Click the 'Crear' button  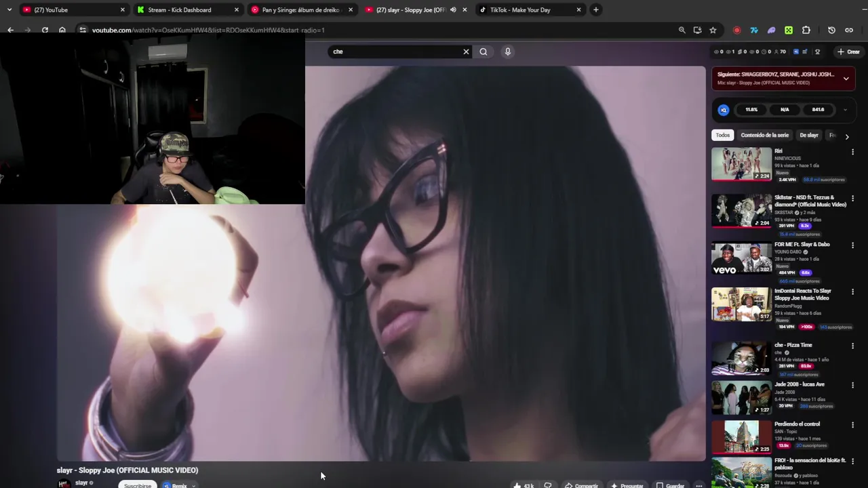pos(848,52)
